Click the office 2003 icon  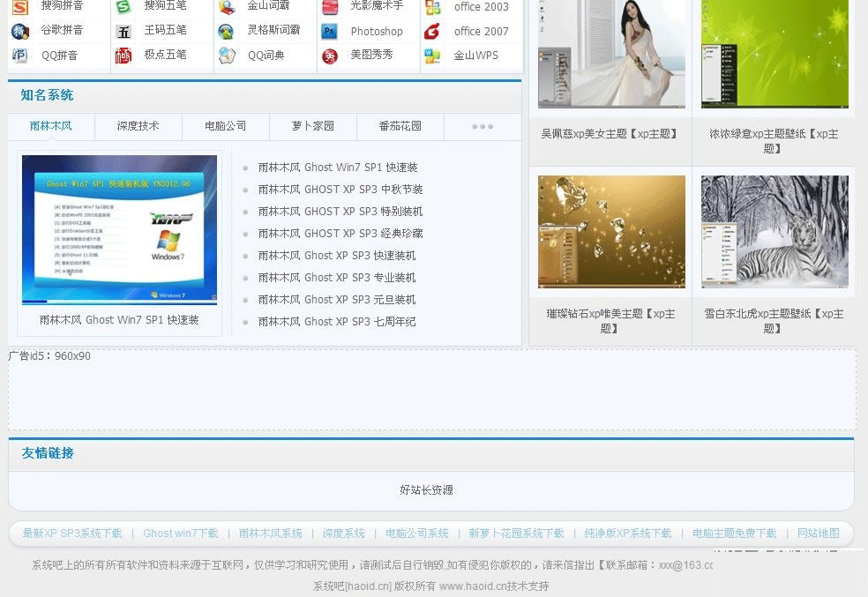433,7
